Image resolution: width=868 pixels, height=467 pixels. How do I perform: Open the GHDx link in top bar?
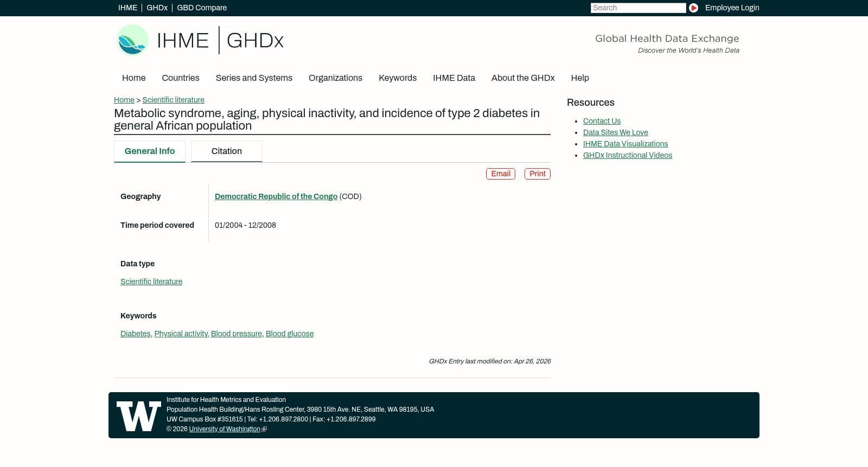pyautogui.click(x=157, y=8)
